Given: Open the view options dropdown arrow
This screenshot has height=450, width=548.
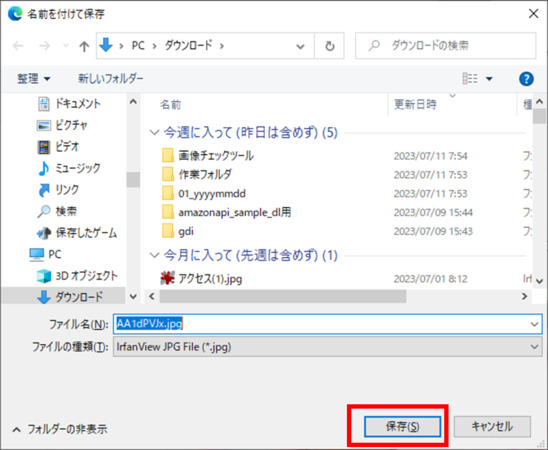Looking at the screenshot, I should [489, 79].
